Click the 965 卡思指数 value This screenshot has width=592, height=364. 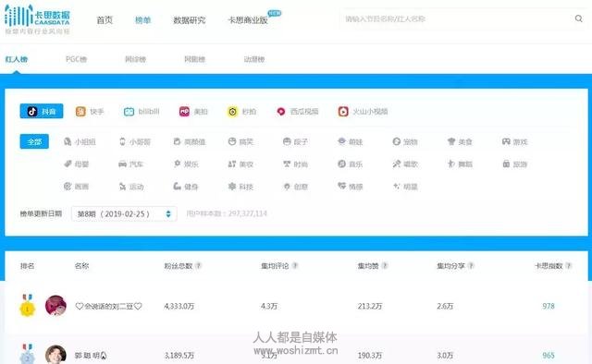549,356
